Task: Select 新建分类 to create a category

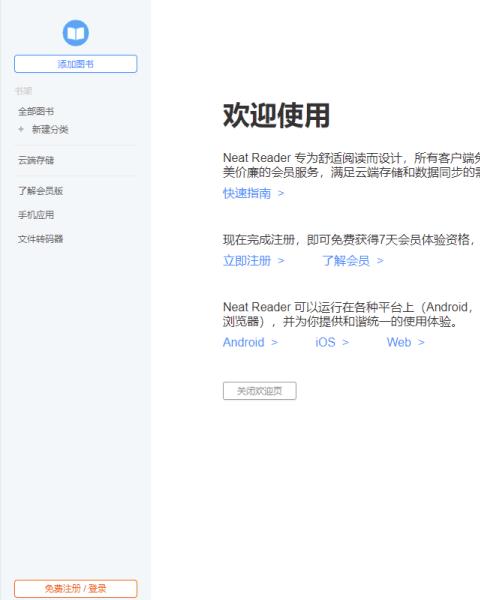Action: pos(50,129)
